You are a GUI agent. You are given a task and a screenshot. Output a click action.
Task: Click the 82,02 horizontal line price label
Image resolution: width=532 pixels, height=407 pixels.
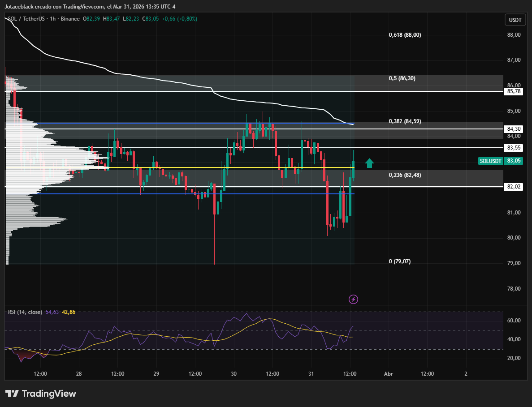pyautogui.click(x=513, y=187)
